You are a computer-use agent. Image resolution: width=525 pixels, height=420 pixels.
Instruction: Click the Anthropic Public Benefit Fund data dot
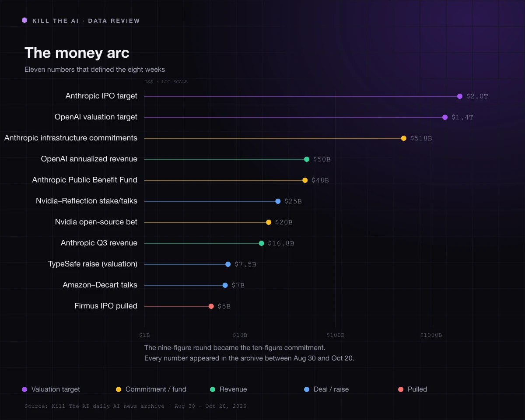coord(305,180)
